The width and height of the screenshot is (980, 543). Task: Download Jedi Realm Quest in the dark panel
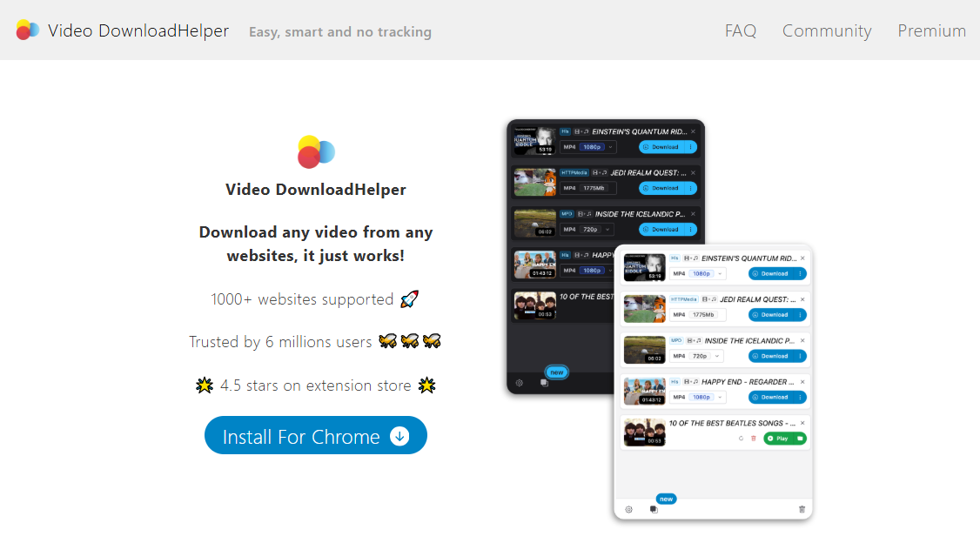click(x=661, y=188)
